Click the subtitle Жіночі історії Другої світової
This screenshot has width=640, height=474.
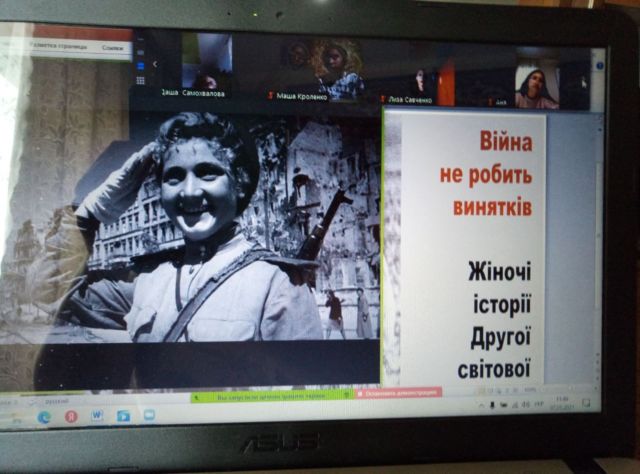(x=495, y=320)
